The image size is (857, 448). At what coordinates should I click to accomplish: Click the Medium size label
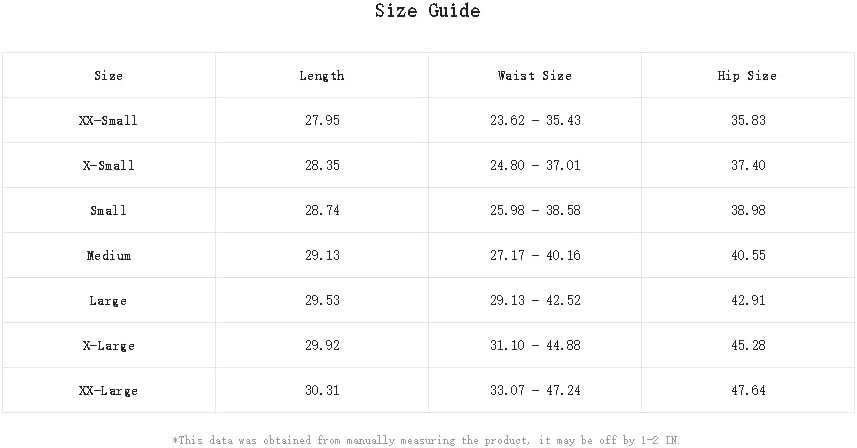click(108, 255)
